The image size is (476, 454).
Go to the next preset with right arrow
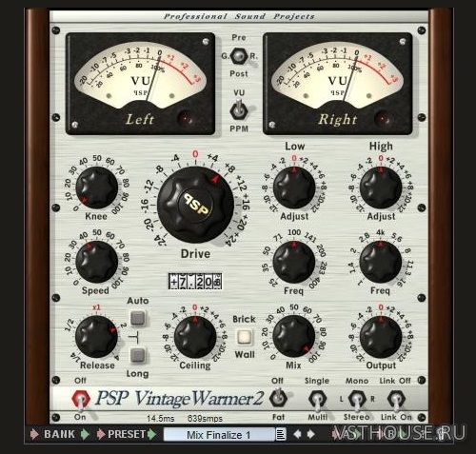coord(311,434)
